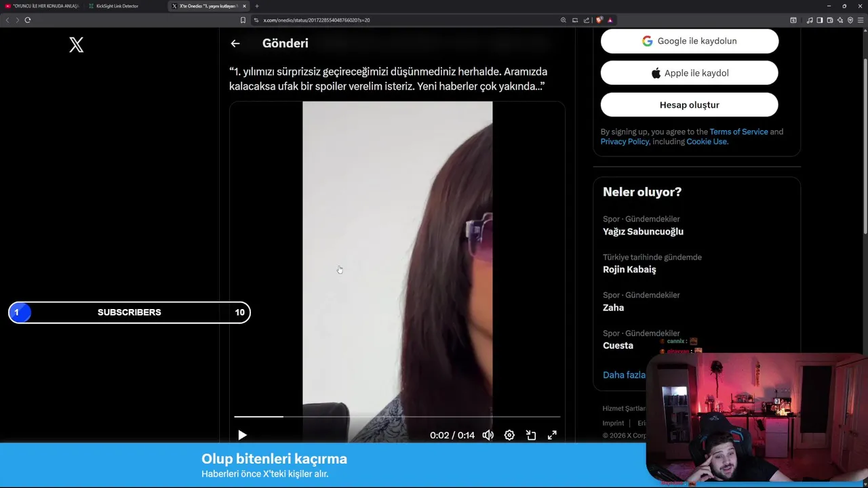Bookmark this page with the bookmark icon
The image size is (868, 488).
pyautogui.click(x=243, y=20)
